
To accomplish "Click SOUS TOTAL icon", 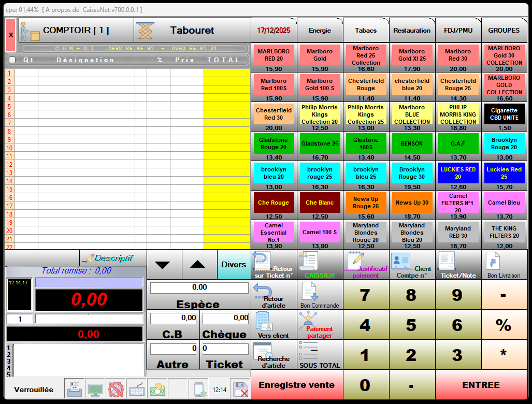I will pos(320,354).
